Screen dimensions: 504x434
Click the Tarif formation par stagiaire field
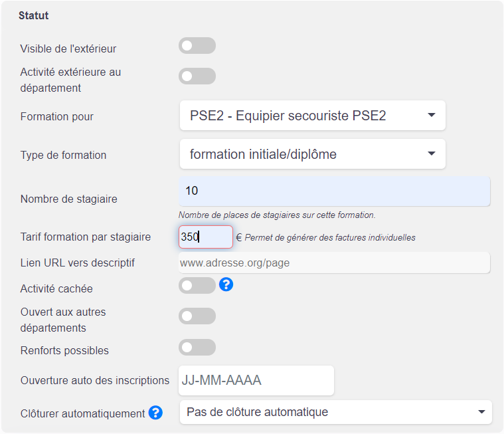(x=206, y=237)
